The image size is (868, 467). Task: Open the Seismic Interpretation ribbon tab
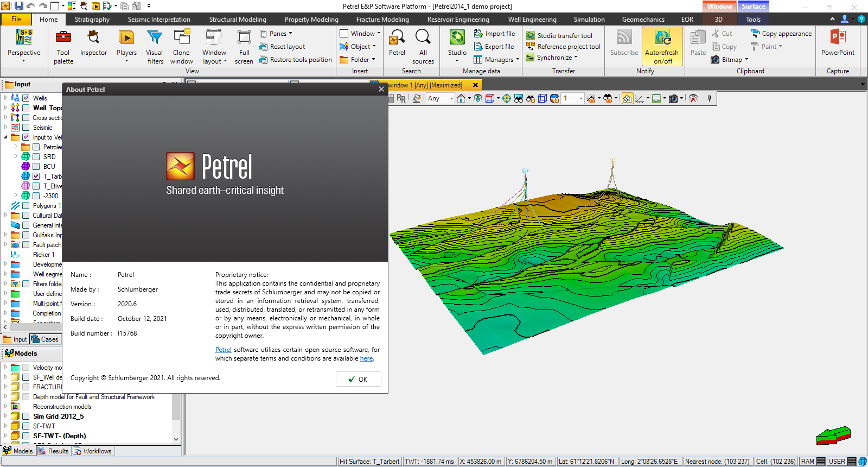(159, 20)
